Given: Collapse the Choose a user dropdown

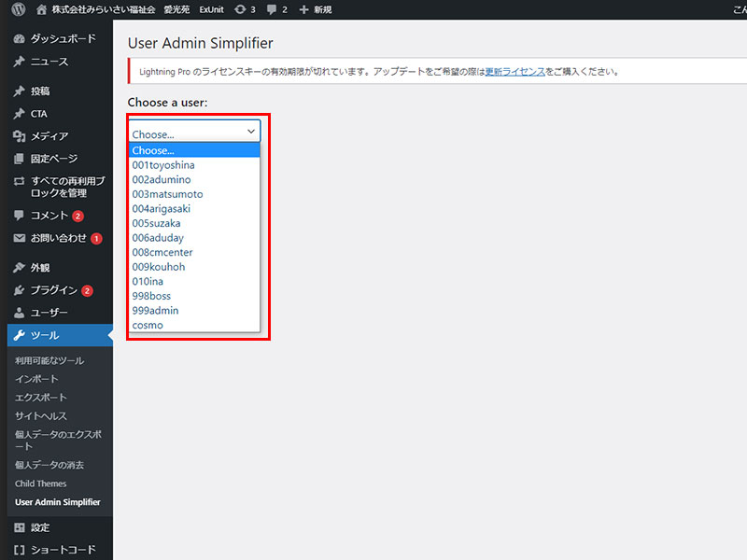Looking at the screenshot, I should point(194,133).
